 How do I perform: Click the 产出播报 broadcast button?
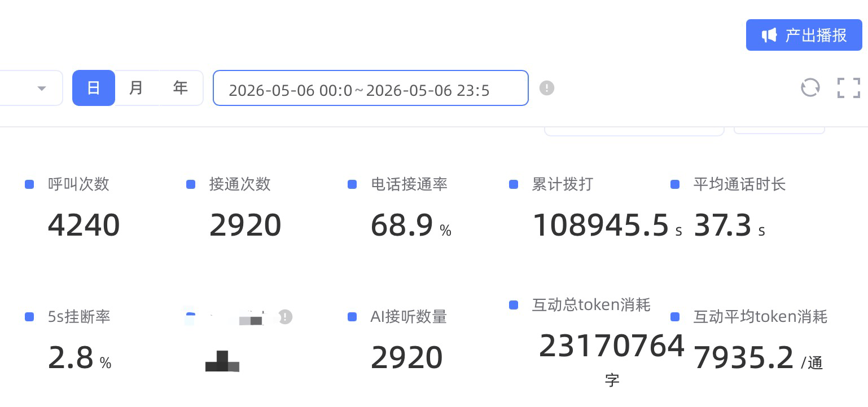coord(804,35)
